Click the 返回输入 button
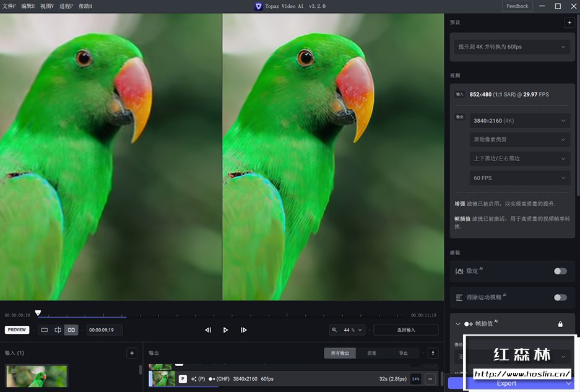This screenshot has width=580, height=392. 405,329
